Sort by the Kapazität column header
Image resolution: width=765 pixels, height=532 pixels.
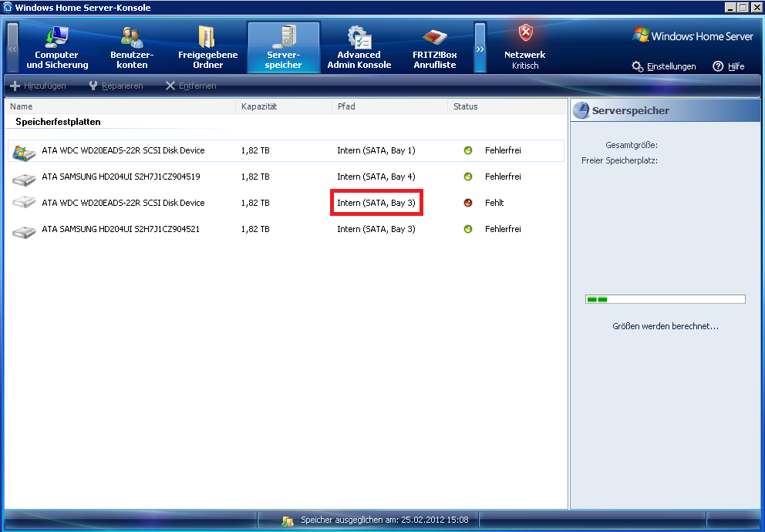point(284,106)
